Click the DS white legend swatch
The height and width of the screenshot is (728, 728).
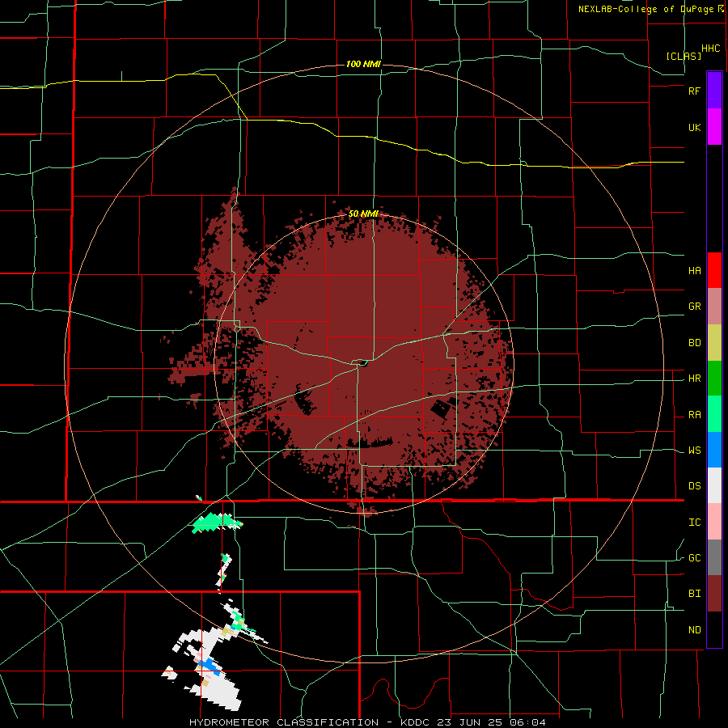click(714, 485)
